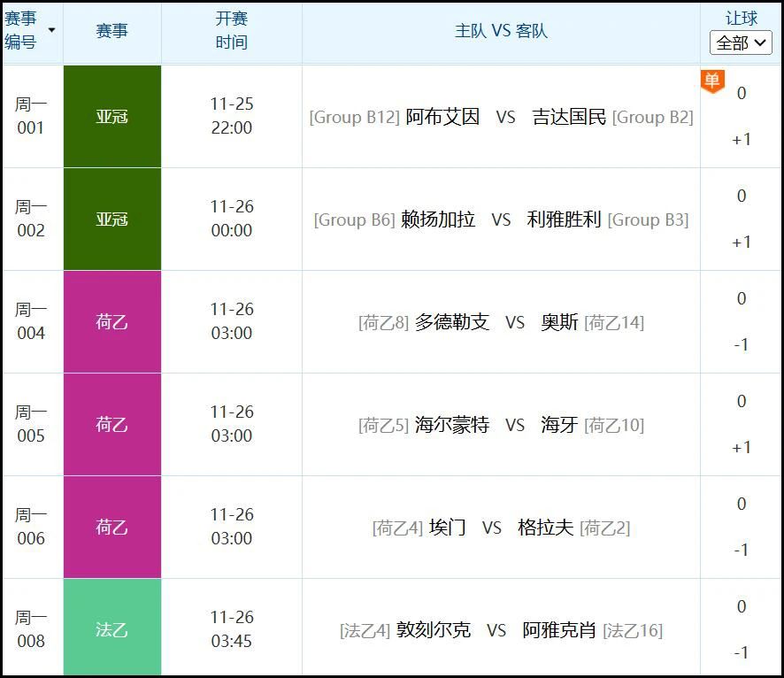Click the 荷乙 league cell of match 005
Image resolution: width=784 pixels, height=678 pixels.
tap(112, 425)
